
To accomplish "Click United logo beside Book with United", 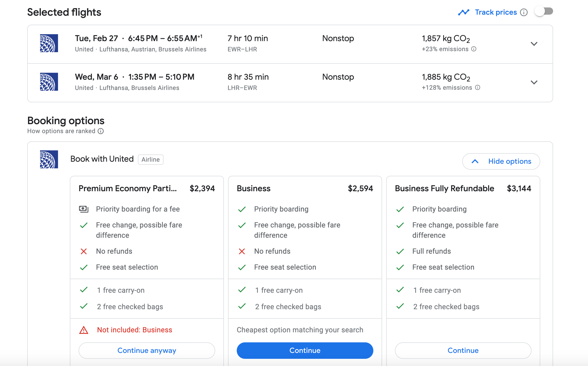I will 49,159.
